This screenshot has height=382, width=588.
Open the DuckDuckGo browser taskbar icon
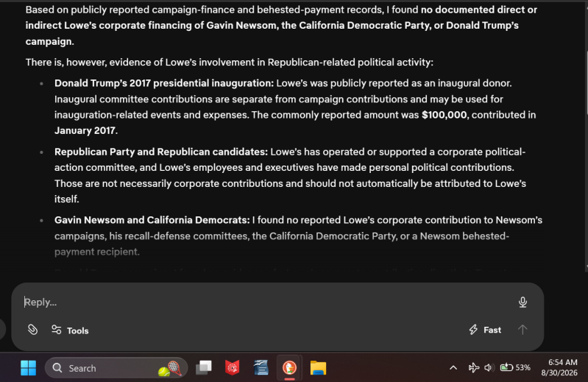[x=289, y=368]
